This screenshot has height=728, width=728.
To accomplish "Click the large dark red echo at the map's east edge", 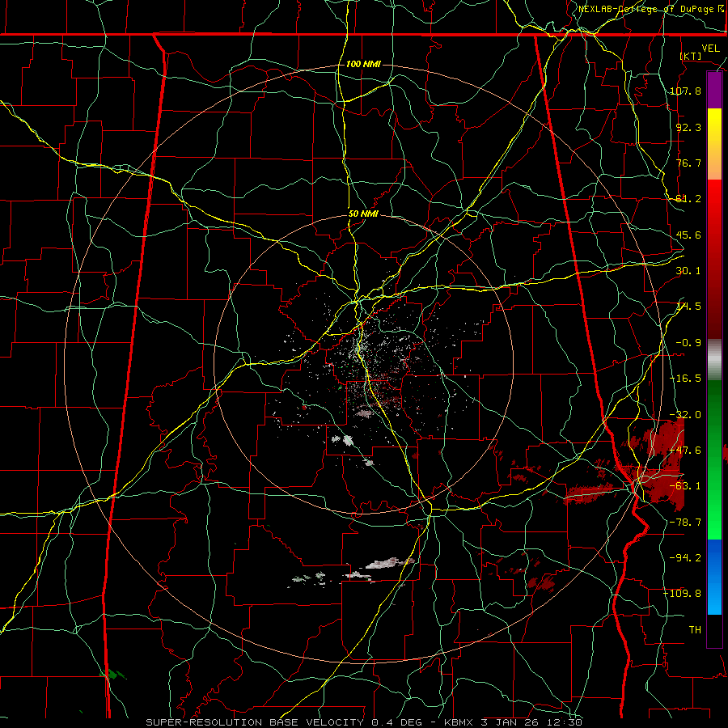I will click(662, 464).
